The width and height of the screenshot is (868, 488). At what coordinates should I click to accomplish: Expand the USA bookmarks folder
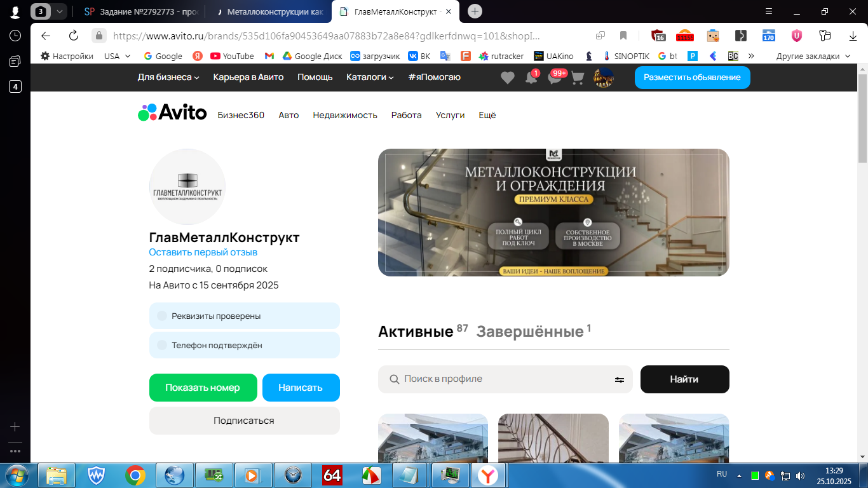(x=118, y=56)
